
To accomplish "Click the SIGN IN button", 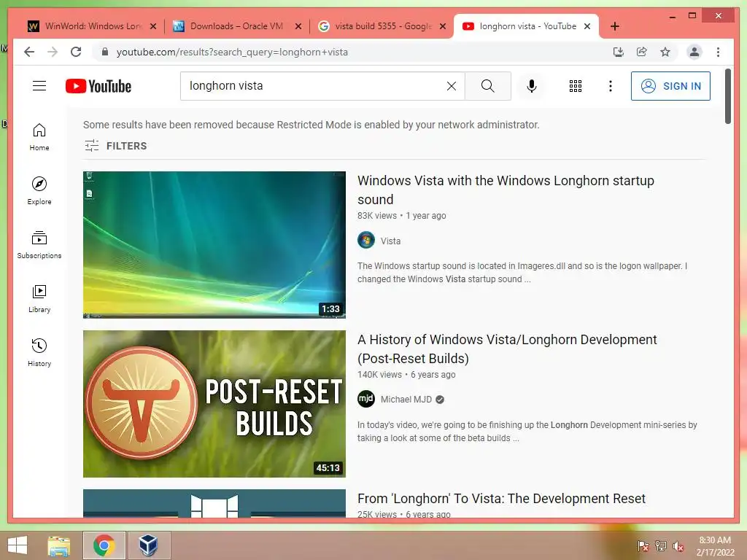I will coord(670,86).
